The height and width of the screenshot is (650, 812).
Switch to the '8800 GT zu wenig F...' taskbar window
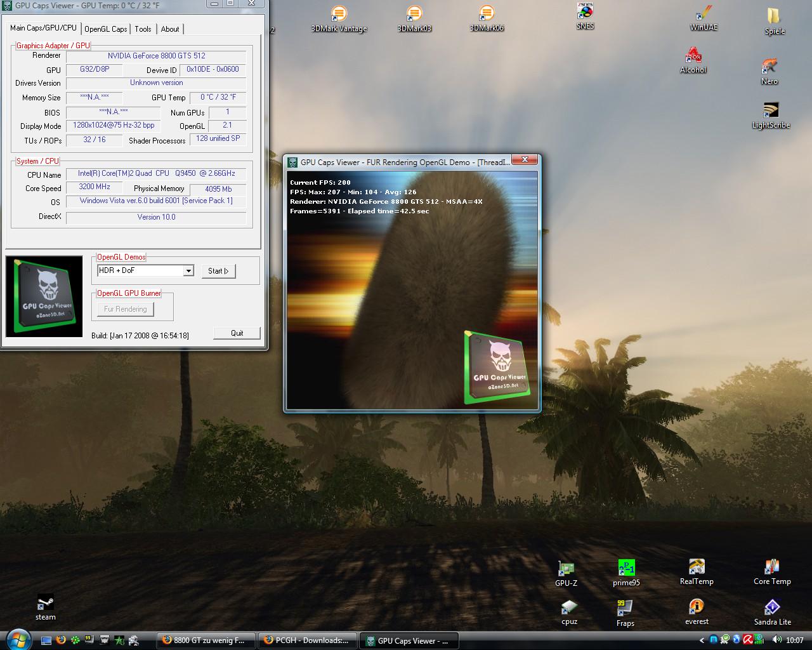[206, 640]
